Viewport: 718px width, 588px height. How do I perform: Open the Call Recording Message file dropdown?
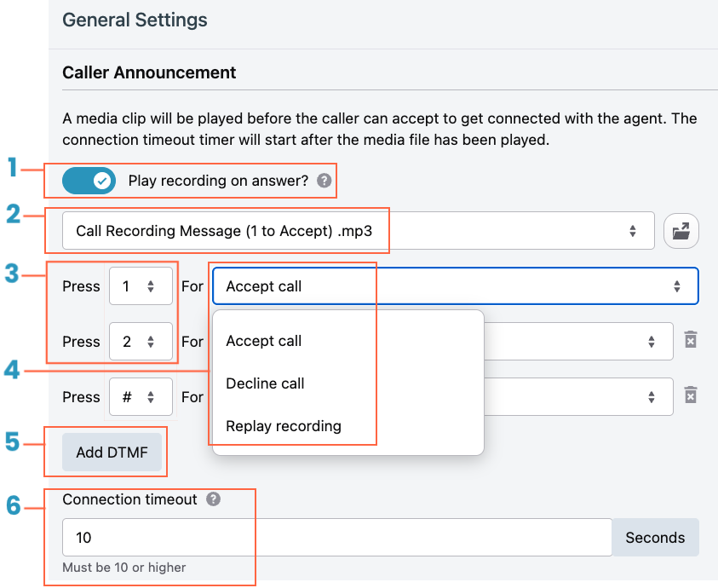tap(358, 231)
